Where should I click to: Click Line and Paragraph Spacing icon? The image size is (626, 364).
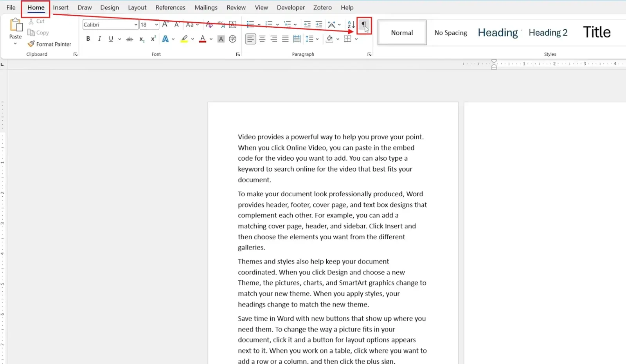(309, 39)
